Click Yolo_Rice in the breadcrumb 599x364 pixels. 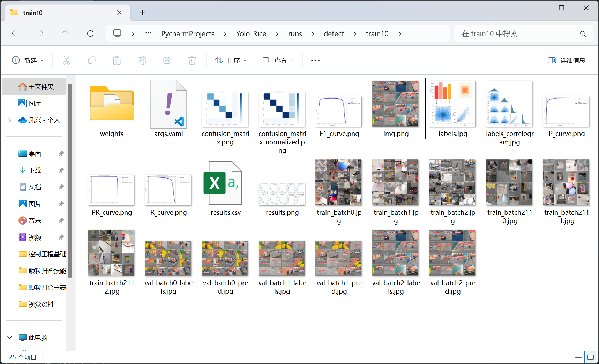[x=251, y=34]
